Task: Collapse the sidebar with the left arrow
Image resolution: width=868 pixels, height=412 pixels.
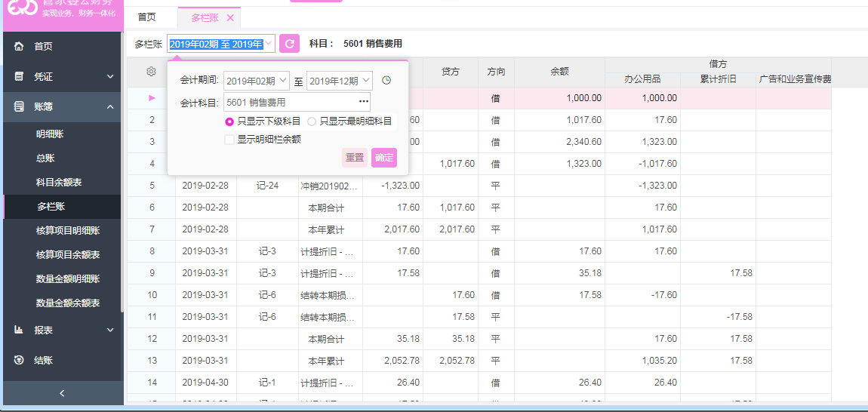Action: point(62,393)
